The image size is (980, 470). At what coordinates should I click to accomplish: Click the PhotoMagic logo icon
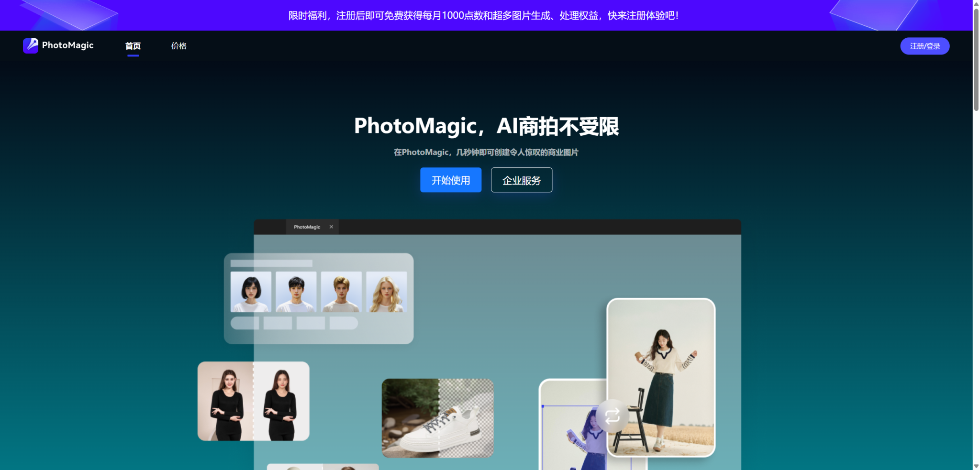[x=31, y=45]
